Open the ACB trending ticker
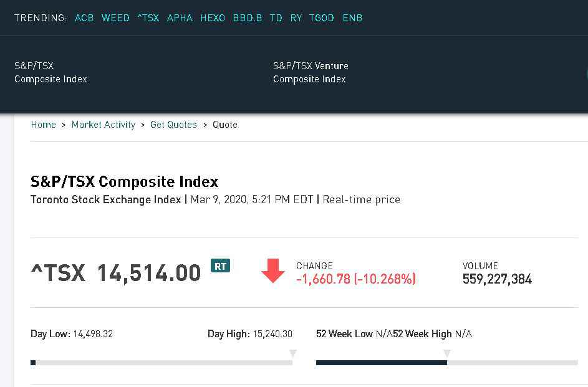The height and width of the screenshot is (387, 588). pos(84,18)
